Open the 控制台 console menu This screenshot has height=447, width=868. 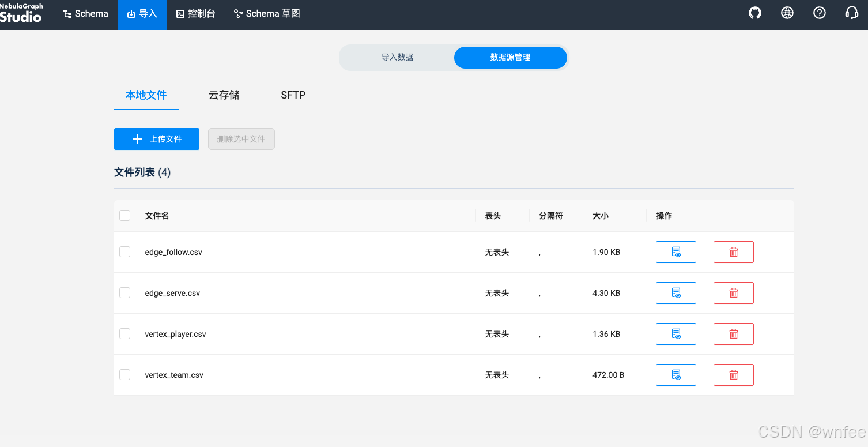pyautogui.click(x=195, y=14)
